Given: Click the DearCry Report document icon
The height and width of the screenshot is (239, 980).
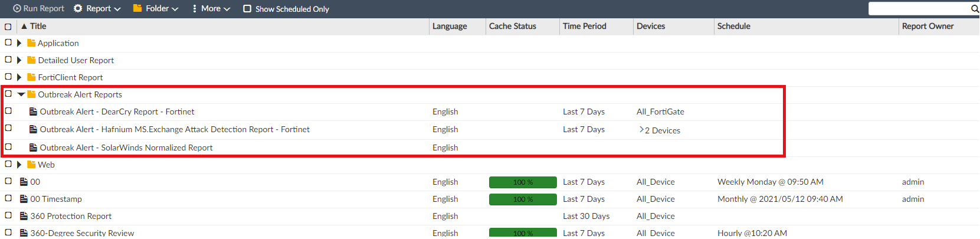Looking at the screenshot, I should pyautogui.click(x=34, y=112).
